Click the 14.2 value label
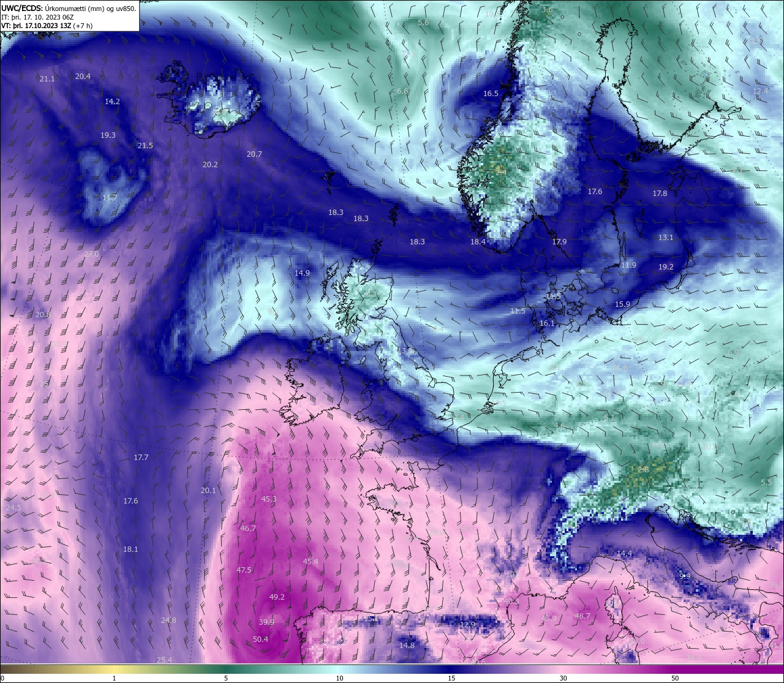784x683 pixels. pyautogui.click(x=112, y=102)
